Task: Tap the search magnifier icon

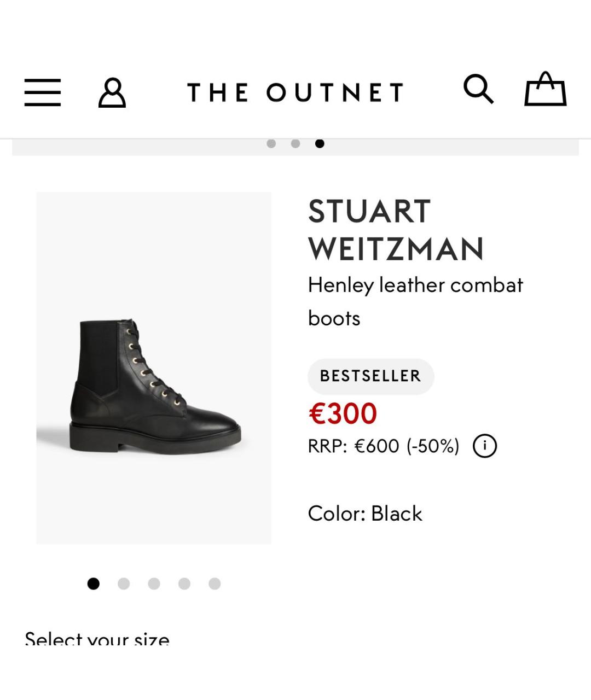Action: (479, 89)
